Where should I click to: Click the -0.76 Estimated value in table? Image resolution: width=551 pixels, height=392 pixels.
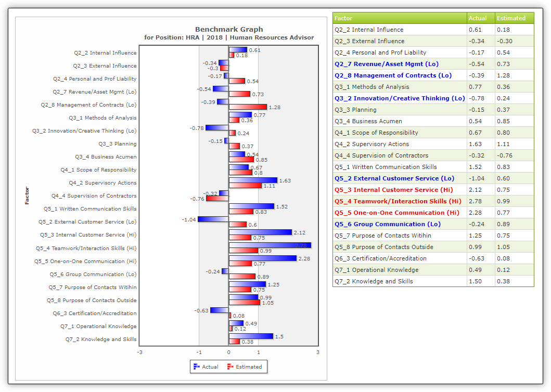[x=505, y=155]
